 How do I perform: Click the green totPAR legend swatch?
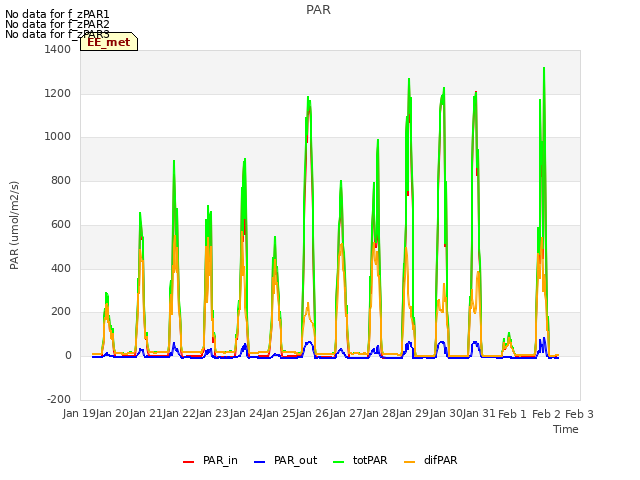(x=338, y=462)
